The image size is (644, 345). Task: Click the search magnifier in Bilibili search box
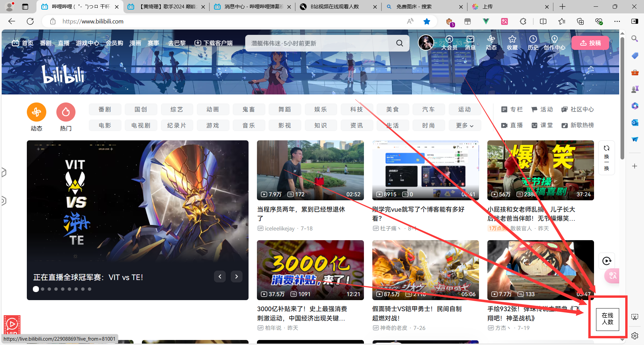[x=399, y=43]
